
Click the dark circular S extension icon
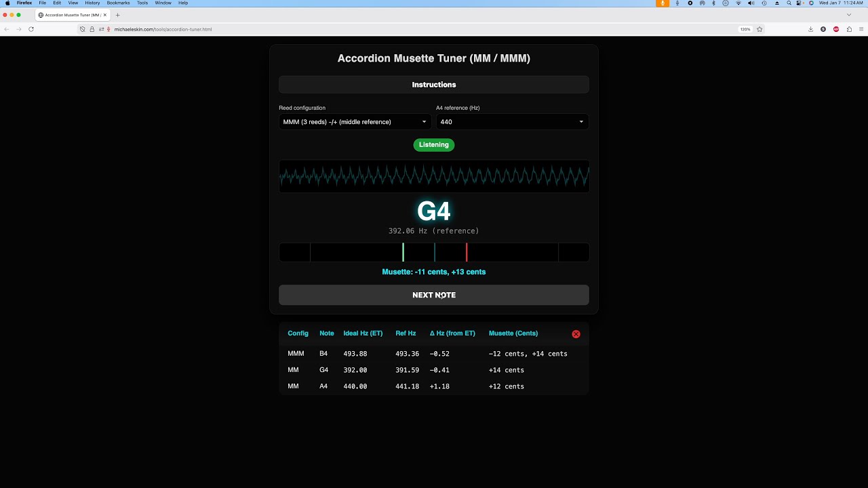[x=823, y=29]
